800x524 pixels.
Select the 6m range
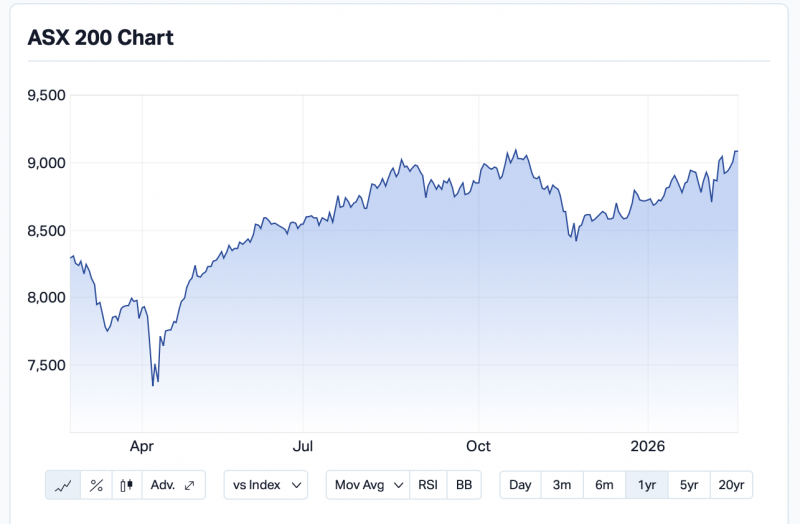[604, 485]
